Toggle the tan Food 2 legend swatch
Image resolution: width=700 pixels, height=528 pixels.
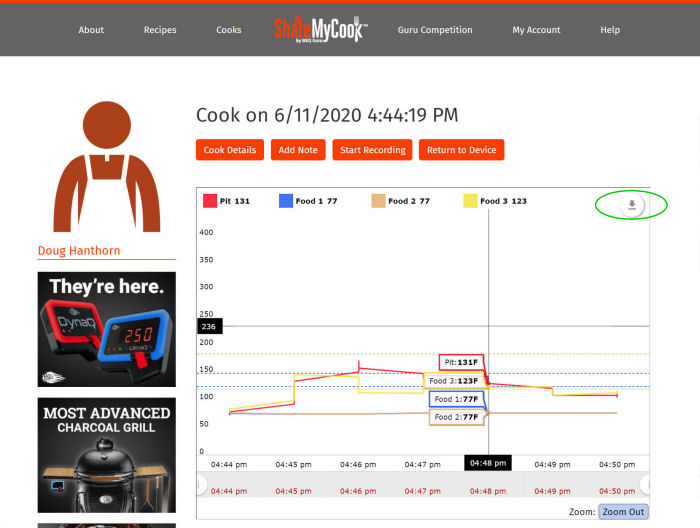[x=378, y=201]
